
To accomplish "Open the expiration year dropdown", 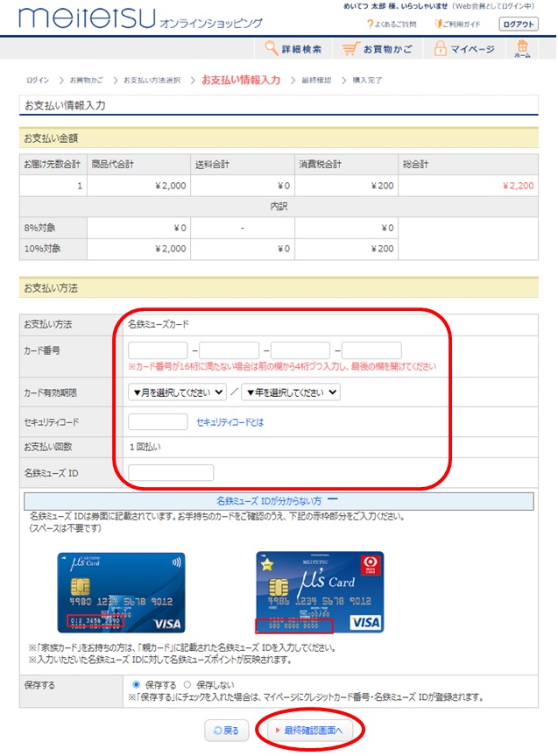I will [x=291, y=392].
